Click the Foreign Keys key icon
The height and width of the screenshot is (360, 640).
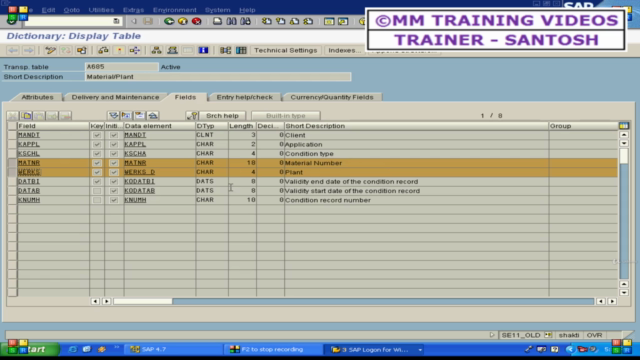point(191,116)
